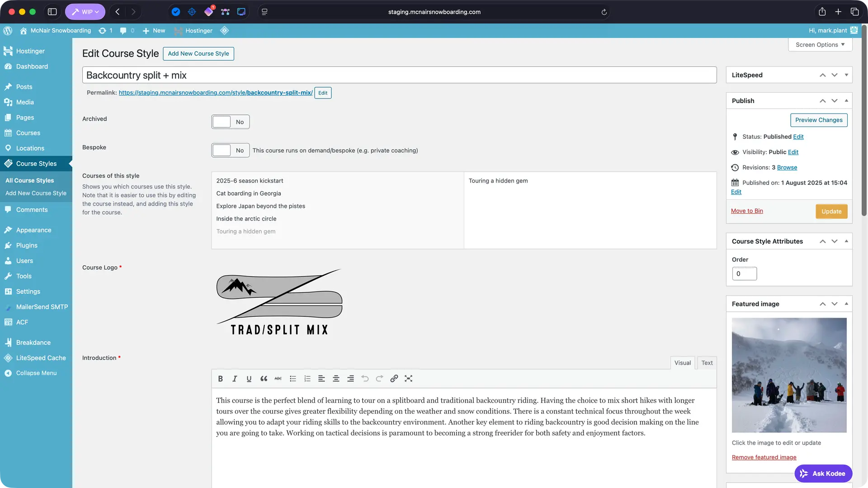Align editor text to center
Viewport: 868px width, 488px height.
click(x=336, y=379)
